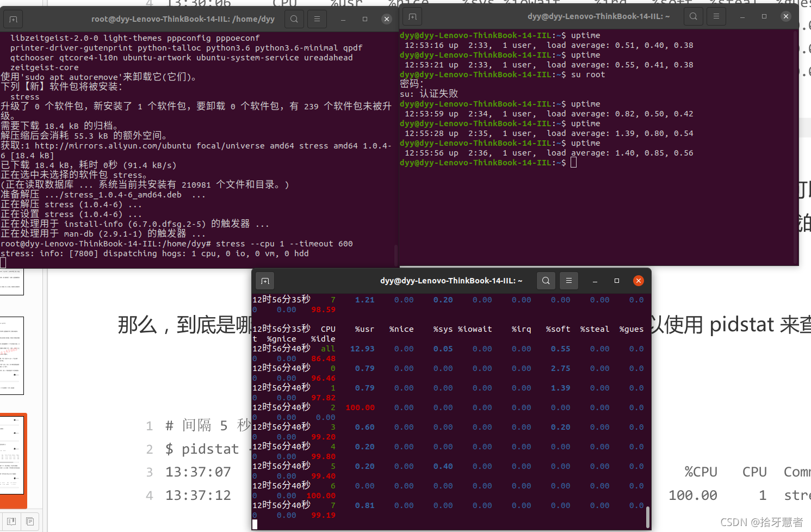Click '13:37:12' timestamp in background document
The height and width of the screenshot is (532, 811).
[198, 496]
